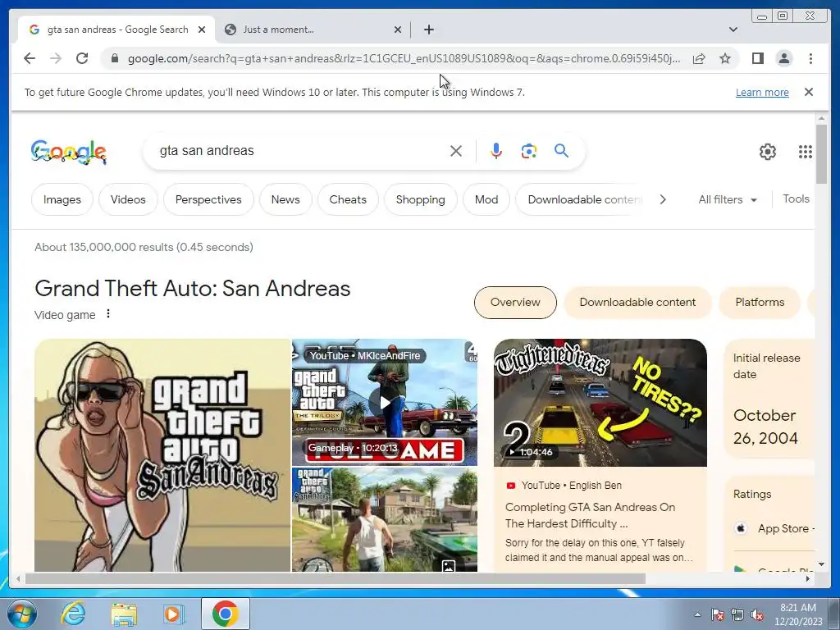840x630 pixels.
Task: Search by image with Lens icon
Action: pos(529,151)
